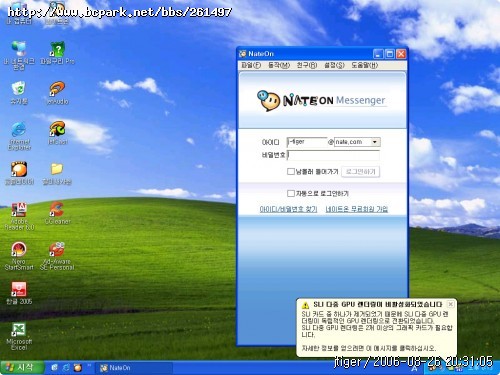Close the SLI GPU notification balloon
The height and width of the screenshot is (375, 500).
(451, 304)
